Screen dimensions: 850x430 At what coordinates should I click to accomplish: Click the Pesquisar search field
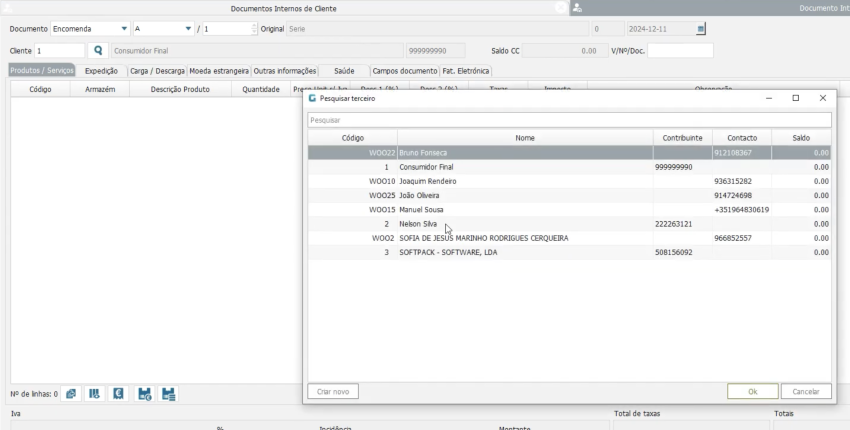coord(568,120)
